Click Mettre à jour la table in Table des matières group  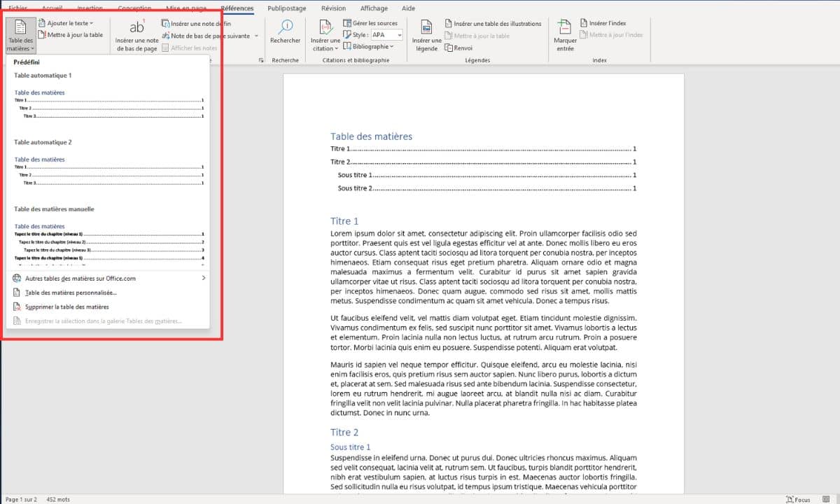70,35
